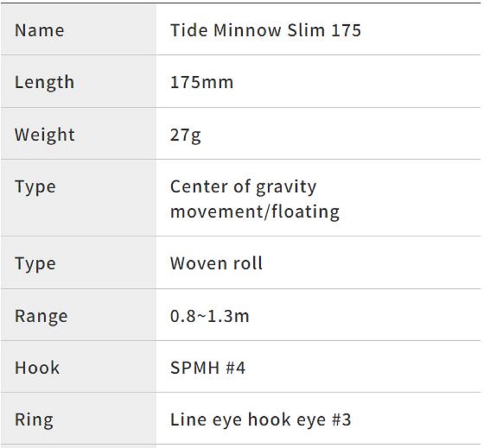Select the "0.8~1.3m" range value

click(x=210, y=316)
